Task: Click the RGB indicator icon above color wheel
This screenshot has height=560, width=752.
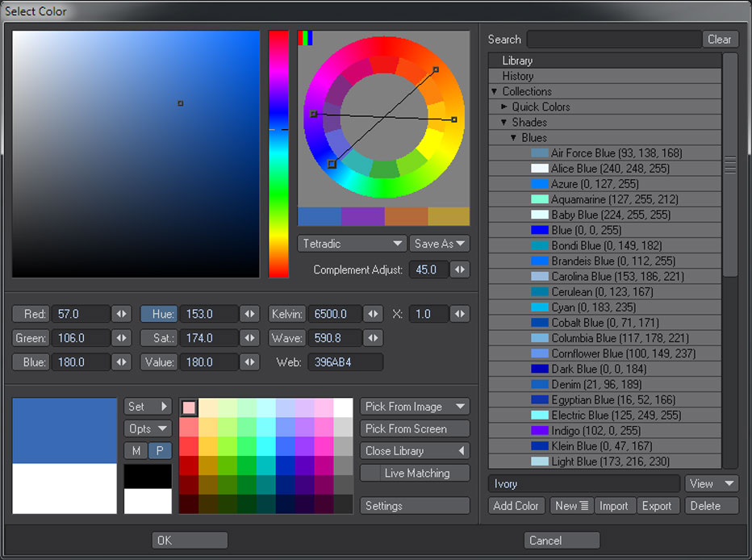Action: pyautogui.click(x=305, y=38)
